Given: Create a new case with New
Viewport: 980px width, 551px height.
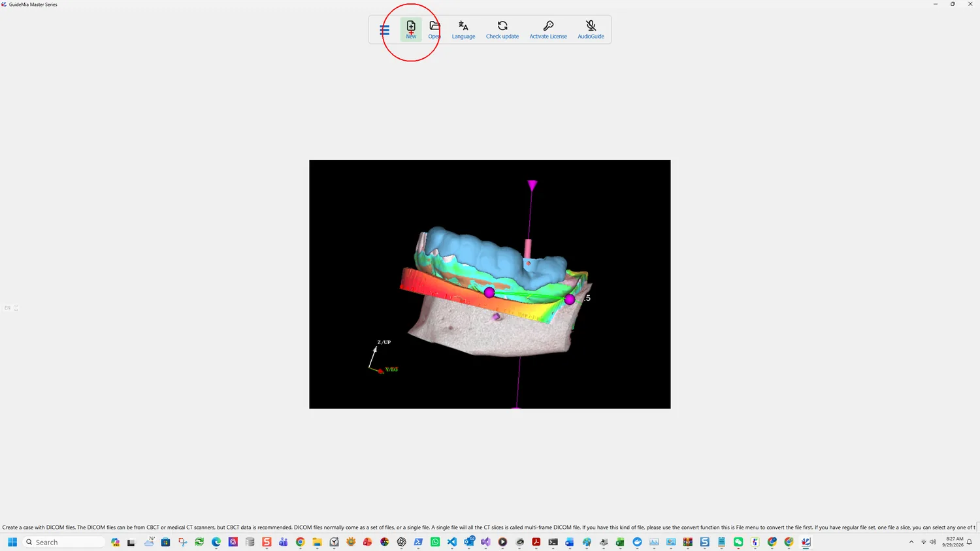Looking at the screenshot, I should pos(411,30).
